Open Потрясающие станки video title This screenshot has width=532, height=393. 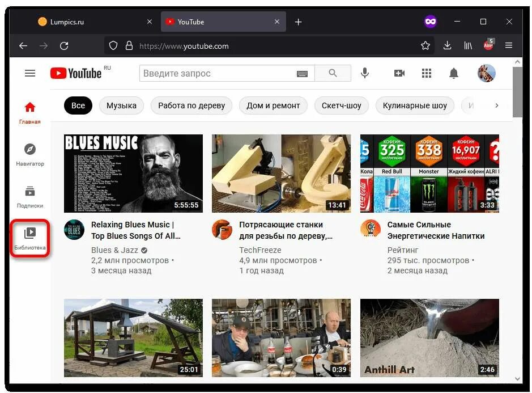point(286,230)
